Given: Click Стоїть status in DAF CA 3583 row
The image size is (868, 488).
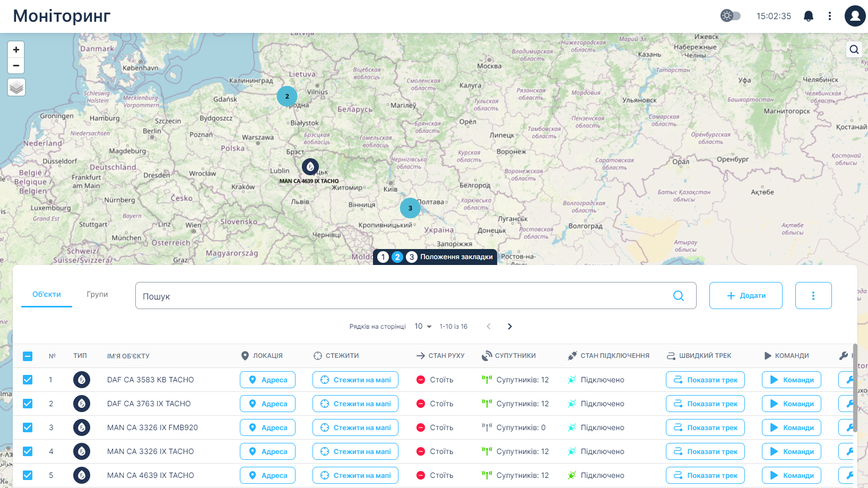Looking at the screenshot, I should pos(441,380).
